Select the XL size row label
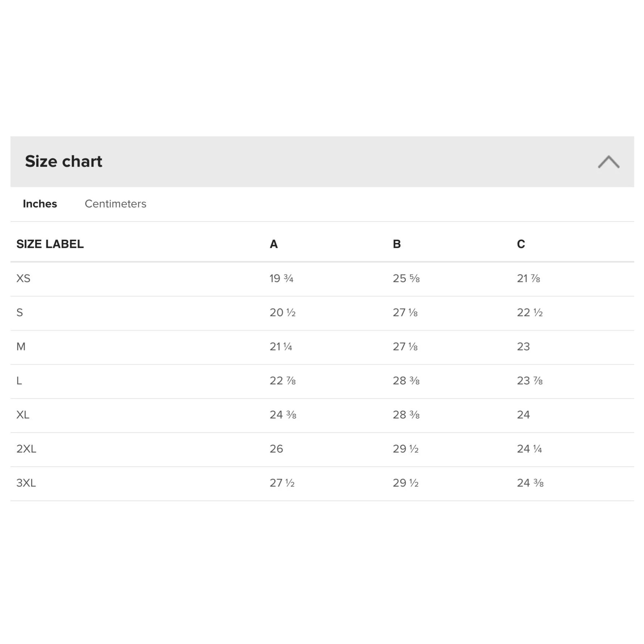The image size is (644, 644). click(23, 414)
